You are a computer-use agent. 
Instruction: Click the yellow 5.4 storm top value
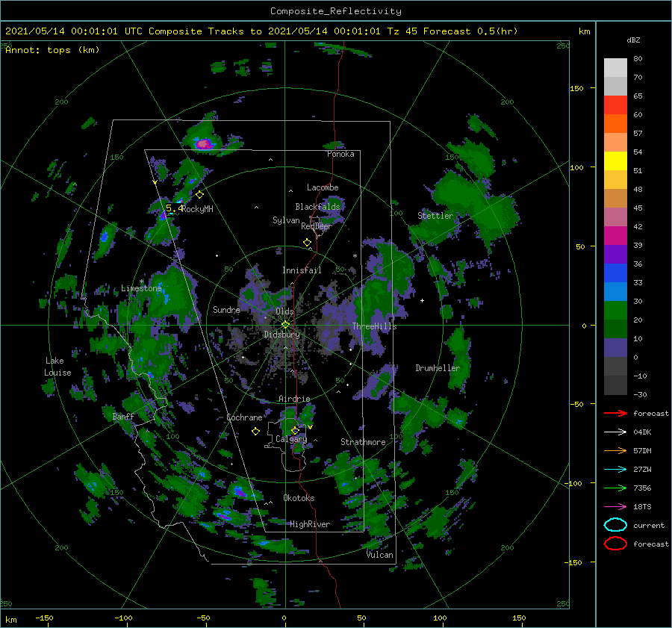tap(175, 208)
